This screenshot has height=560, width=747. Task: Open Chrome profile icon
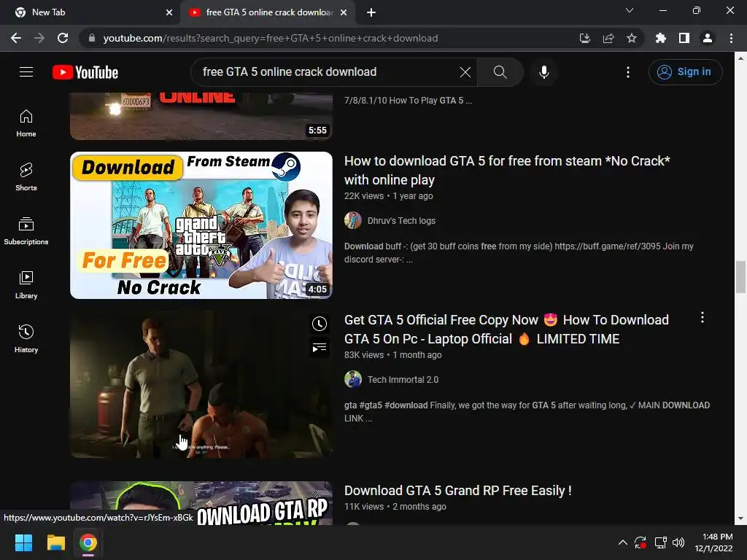click(x=708, y=38)
